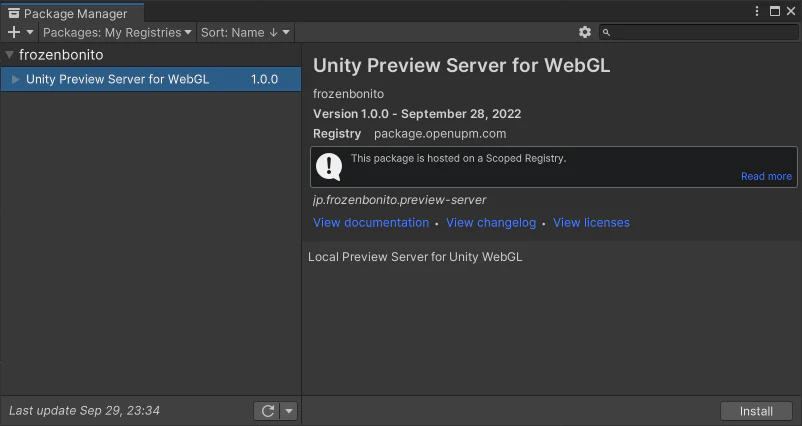Expand Unity Preview Server versions arrow
Image resolution: width=802 pixels, height=426 pixels.
[15, 79]
